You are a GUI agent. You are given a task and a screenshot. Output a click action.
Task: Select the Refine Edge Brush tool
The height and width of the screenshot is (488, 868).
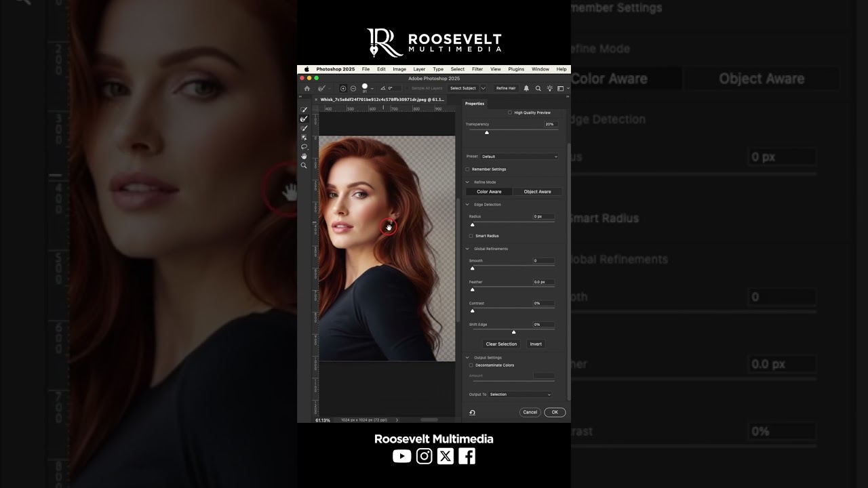click(x=304, y=119)
